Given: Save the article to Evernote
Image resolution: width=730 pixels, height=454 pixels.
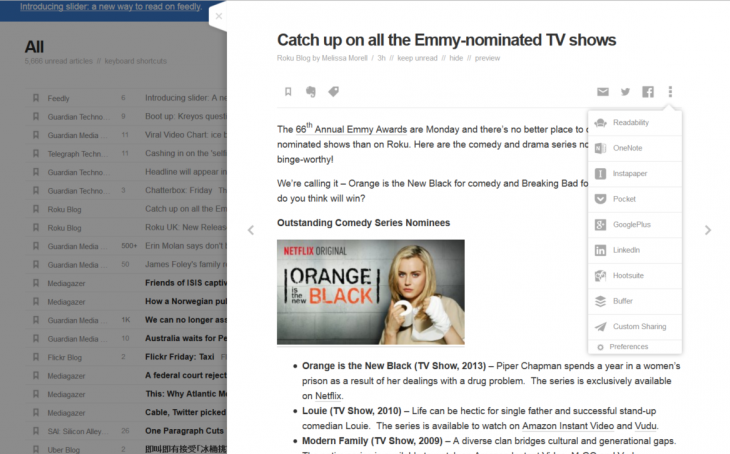Looking at the screenshot, I should tap(311, 92).
